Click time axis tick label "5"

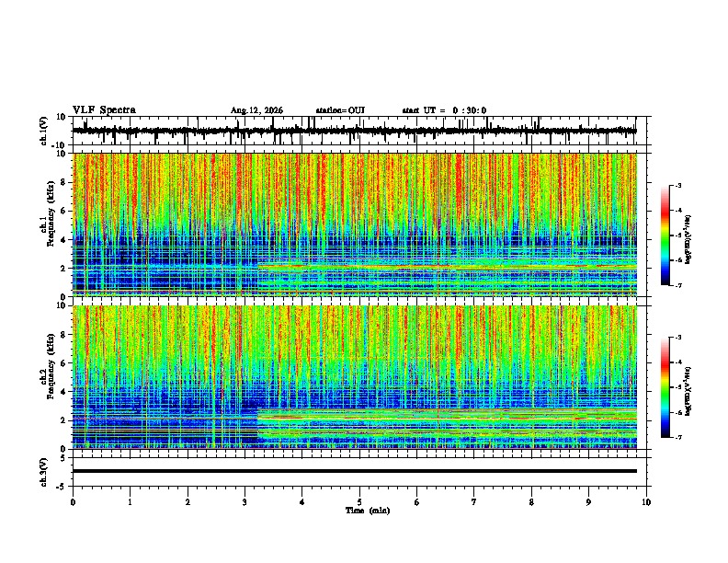point(359,502)
